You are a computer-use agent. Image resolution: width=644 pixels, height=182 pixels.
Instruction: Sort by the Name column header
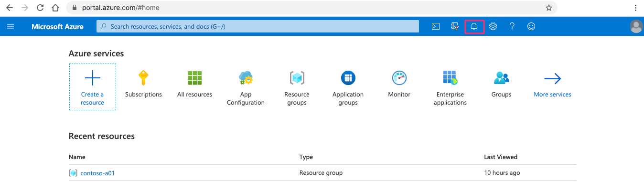point(77,157)
